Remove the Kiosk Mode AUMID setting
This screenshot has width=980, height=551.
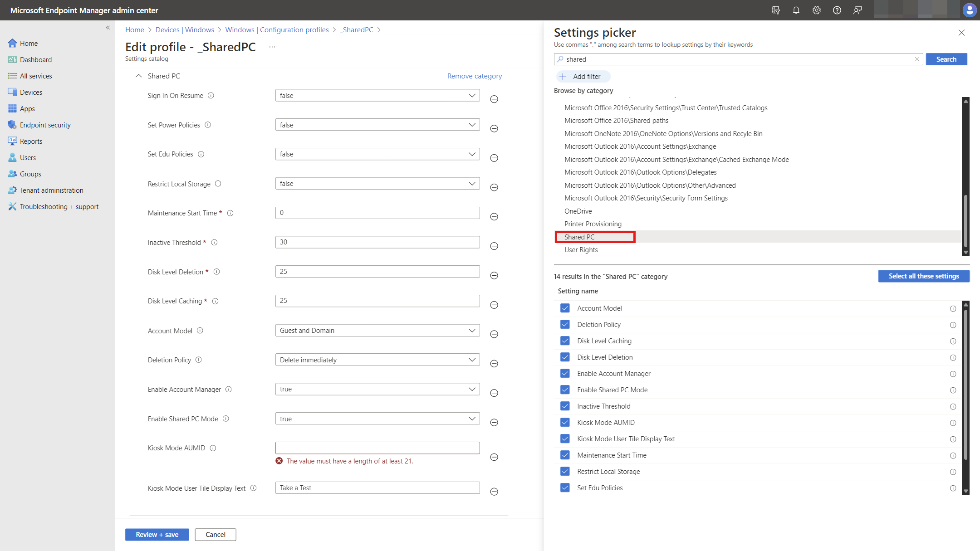494,457
